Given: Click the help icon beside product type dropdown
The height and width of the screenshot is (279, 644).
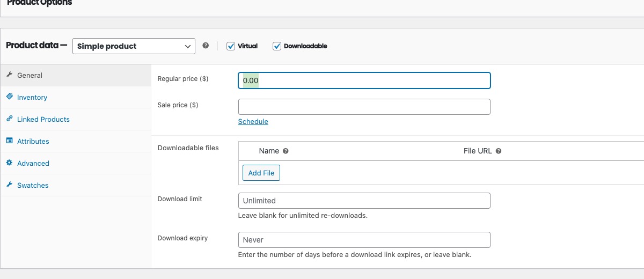Looking at the screenshot, I should pos(206,46).
